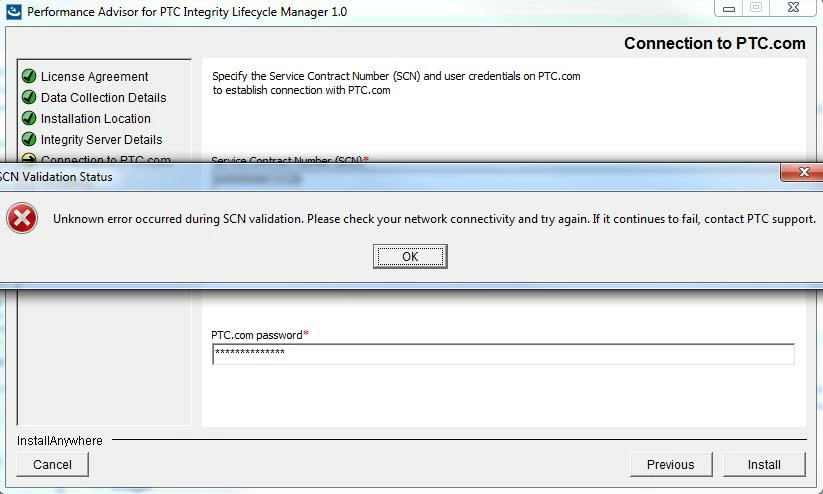Image resolution: width=823 pixels, height=494 pixels.
Task: Click the red error icon in the dialog
Action: [x=22, y=218]
